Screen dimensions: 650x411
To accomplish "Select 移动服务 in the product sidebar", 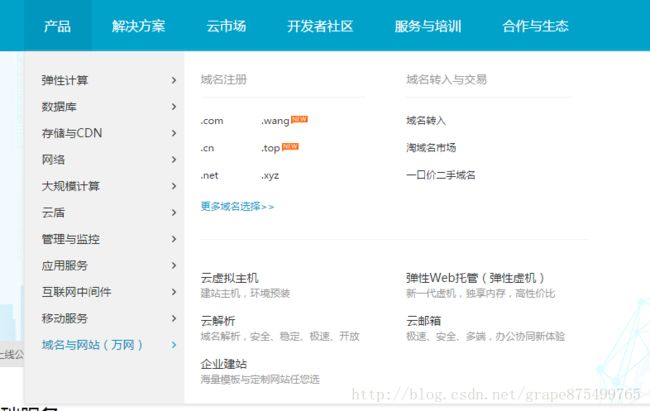I will pos(65,319).
